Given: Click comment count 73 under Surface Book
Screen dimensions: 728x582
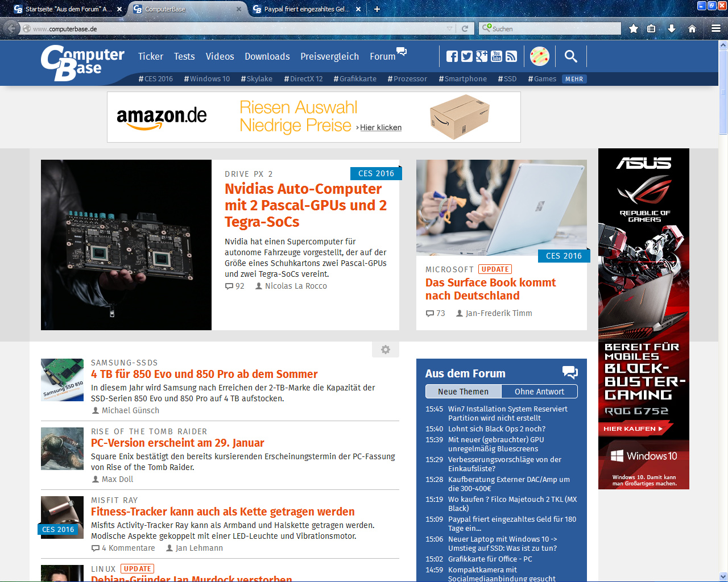Looking at the screenshot, I should point(436,313).
